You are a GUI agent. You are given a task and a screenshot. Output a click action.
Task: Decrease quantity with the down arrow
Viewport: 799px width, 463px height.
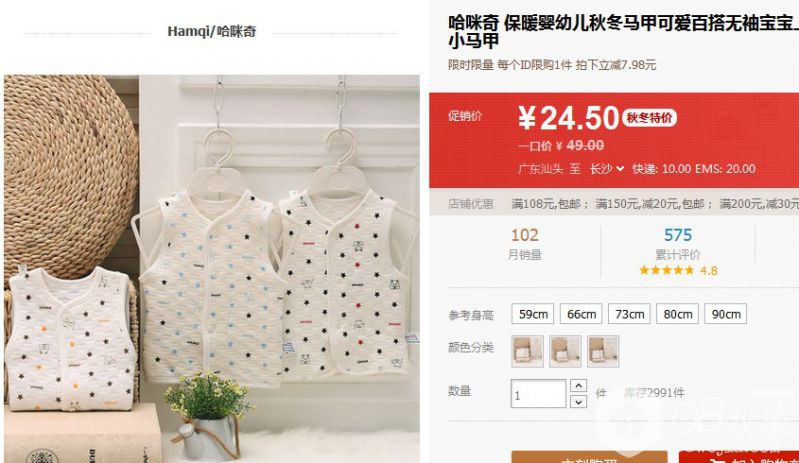point(578,402)
